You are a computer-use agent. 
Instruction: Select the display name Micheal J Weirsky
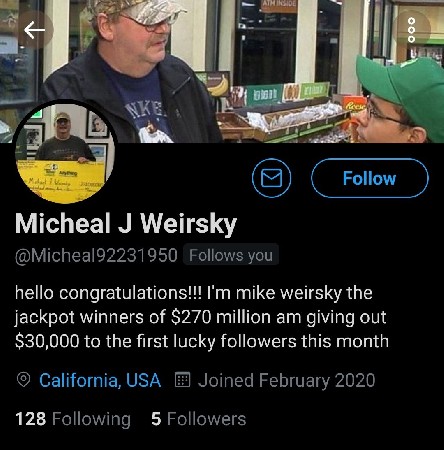(126, 223)
